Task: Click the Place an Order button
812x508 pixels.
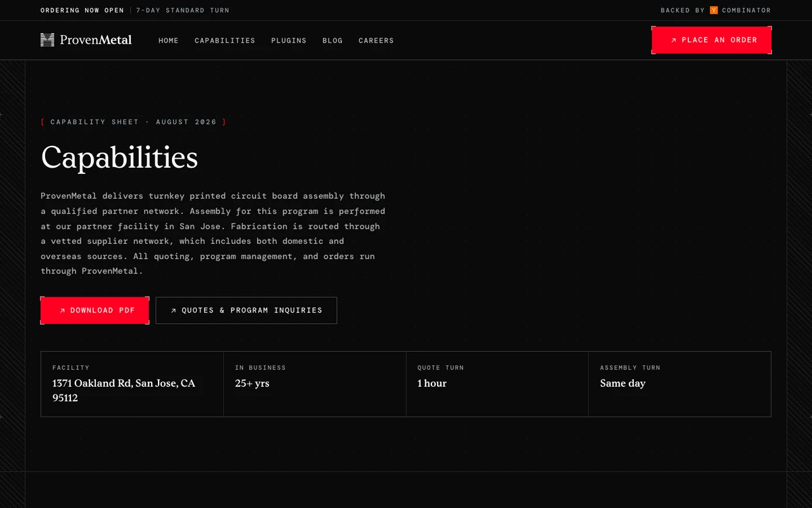Action: (712, 40)
